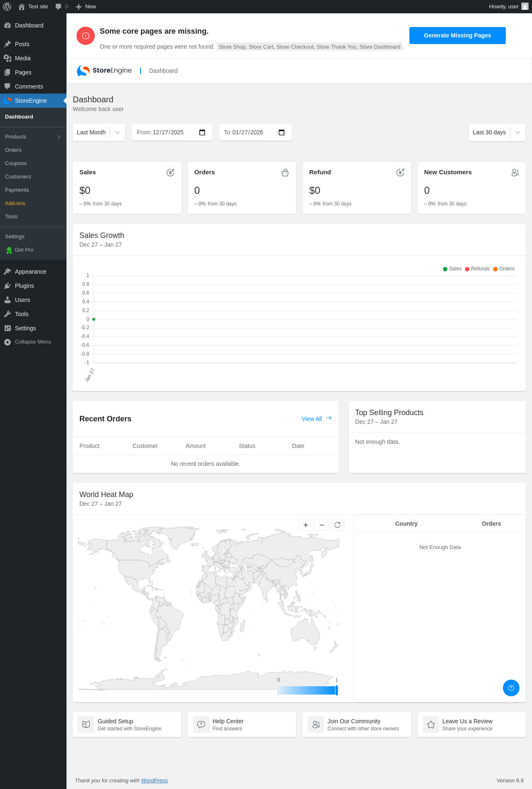
Task: Zoom in on the world heat map
Action: click(306, 525)
